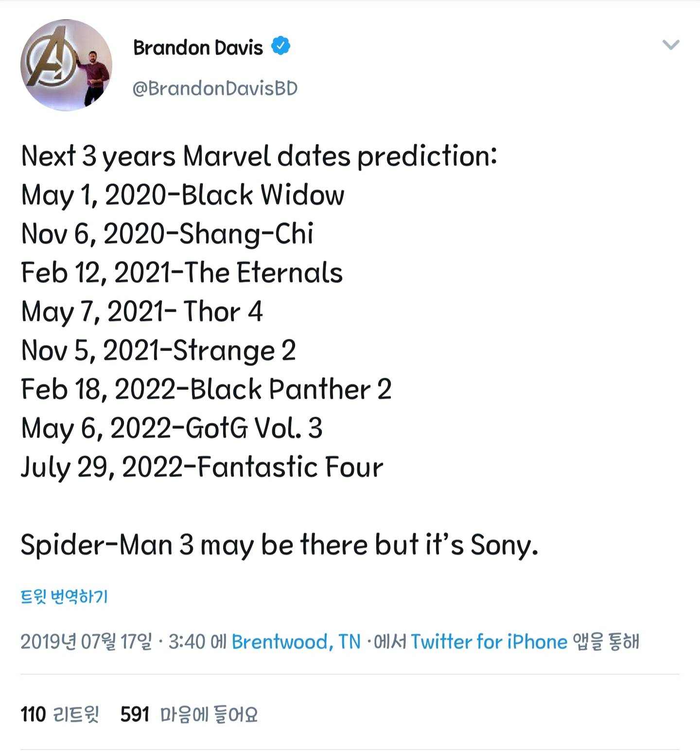This screenshot has width=700, height=752.
Task: Click the 'Next 3 years Marvel dates prediction' line
Action: pyautogui.click(x=259, y=157)
